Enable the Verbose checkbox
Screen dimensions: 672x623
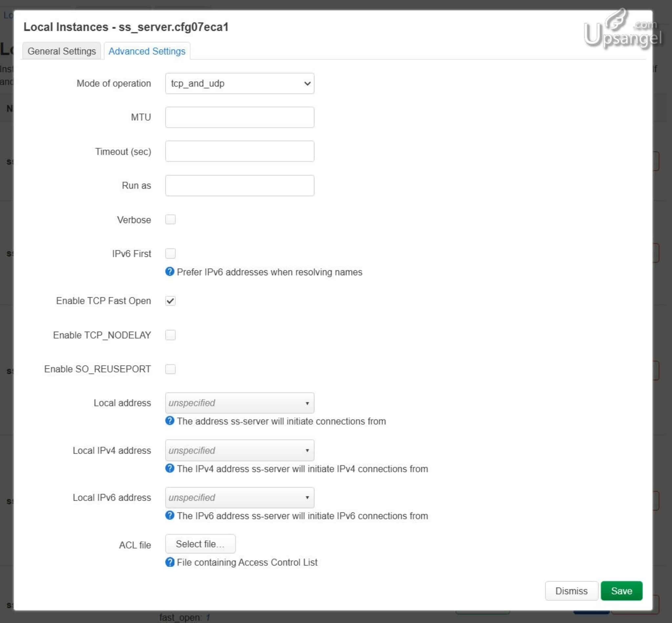[171, 219]
